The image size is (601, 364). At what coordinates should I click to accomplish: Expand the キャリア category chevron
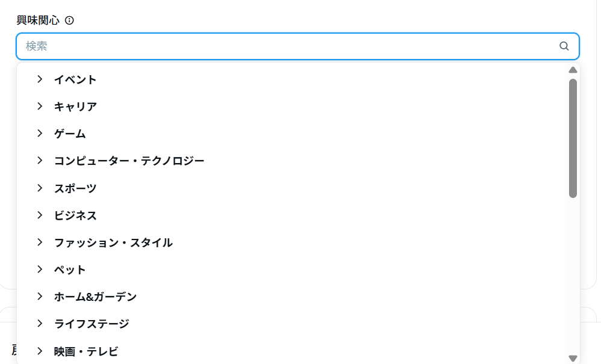[x=40, y=106]
